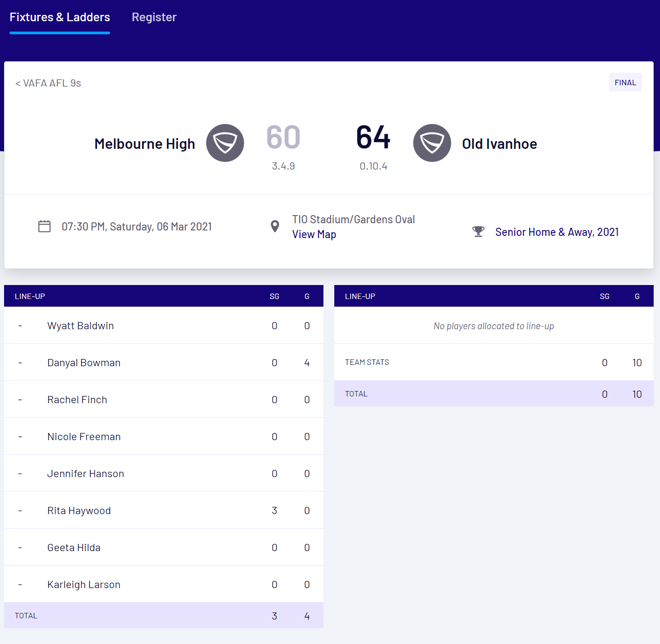Click the Melbourne High team shield logo
Screen dimensions: 660x644
click(x=225, y=143)
